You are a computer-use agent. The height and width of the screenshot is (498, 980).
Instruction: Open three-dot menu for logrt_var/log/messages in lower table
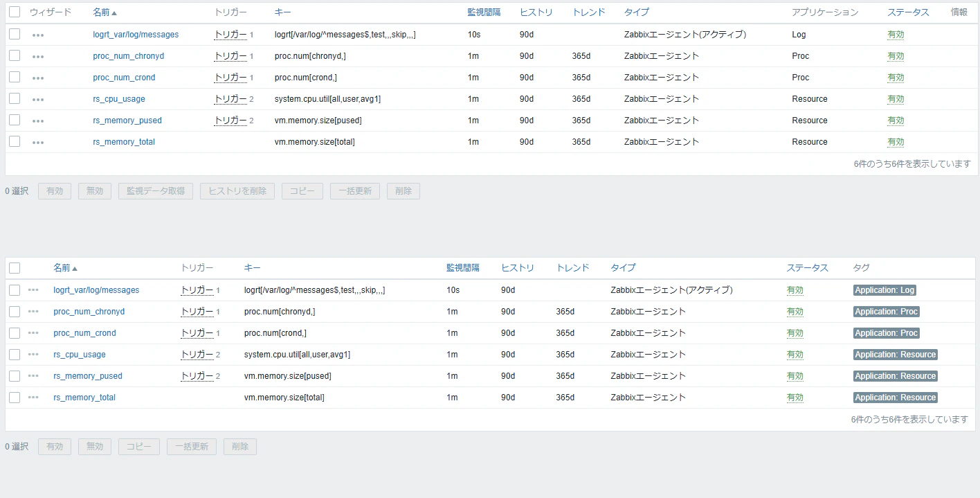coord(33,290)
